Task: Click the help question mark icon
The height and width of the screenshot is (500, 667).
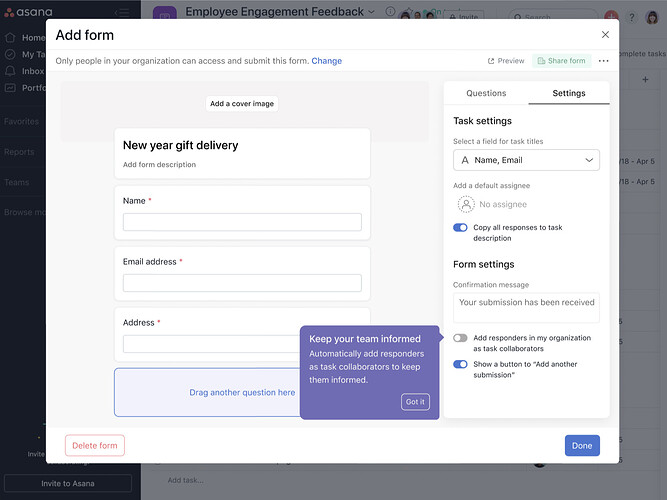Action: (631, 17)
